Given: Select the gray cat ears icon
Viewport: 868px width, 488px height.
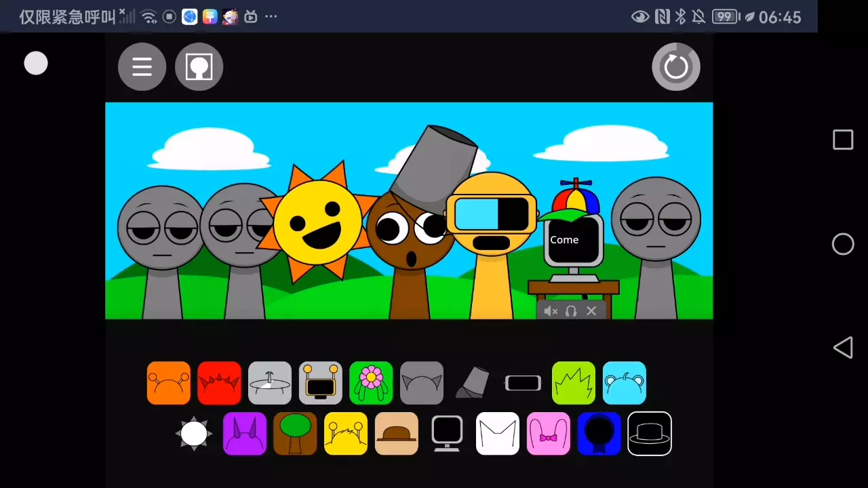Looking at the screenshot, I should click(x=422, y=383).
